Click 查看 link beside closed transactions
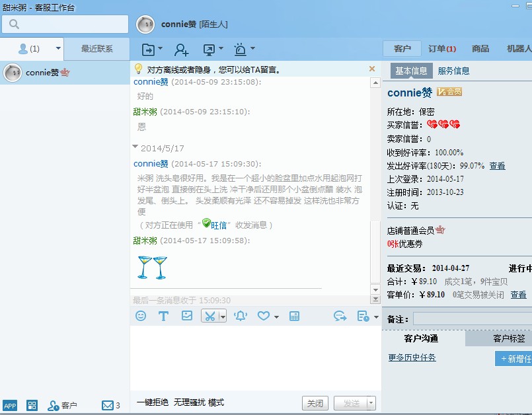Image resolution: width=532 pixels, height=415 pixels. (x=518, y=295)
